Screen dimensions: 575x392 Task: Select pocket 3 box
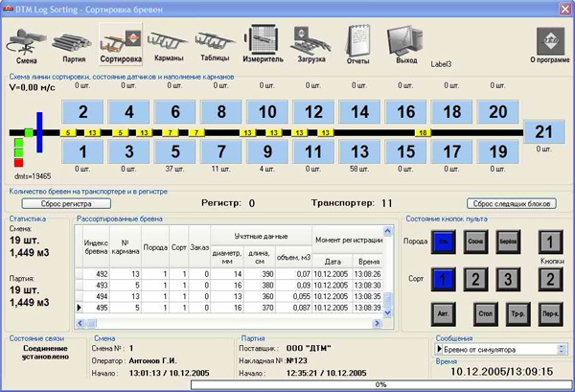pos(129,151)
